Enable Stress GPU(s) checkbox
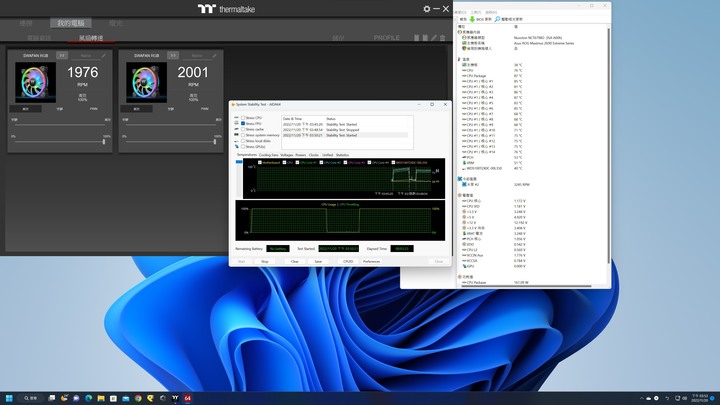This screenshot has width=720, height=405. tap(243, 146)
